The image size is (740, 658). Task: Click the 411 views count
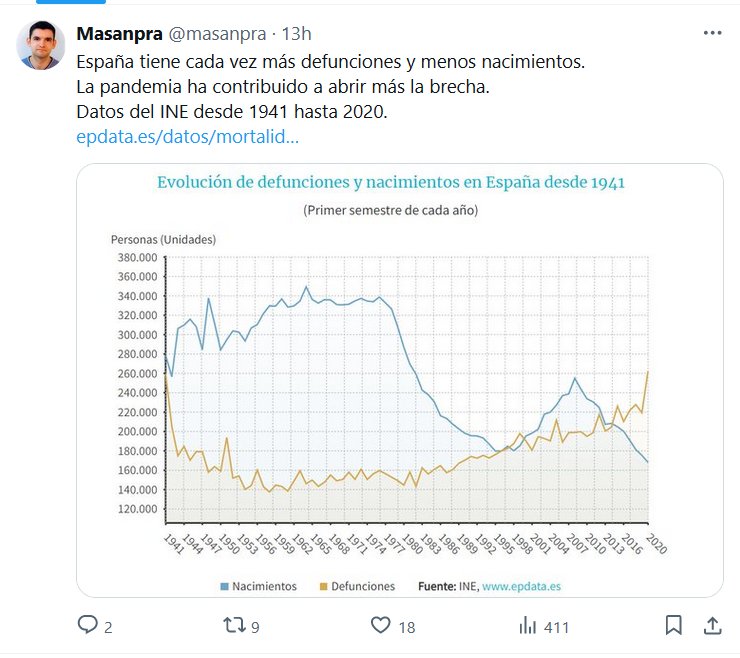coord(556,628)
